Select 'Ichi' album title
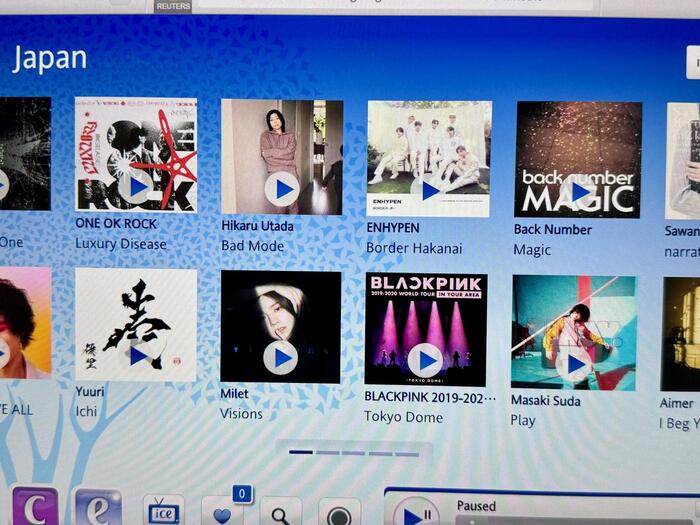This screenshot has width=700, height=525. (x=86, y=411)
